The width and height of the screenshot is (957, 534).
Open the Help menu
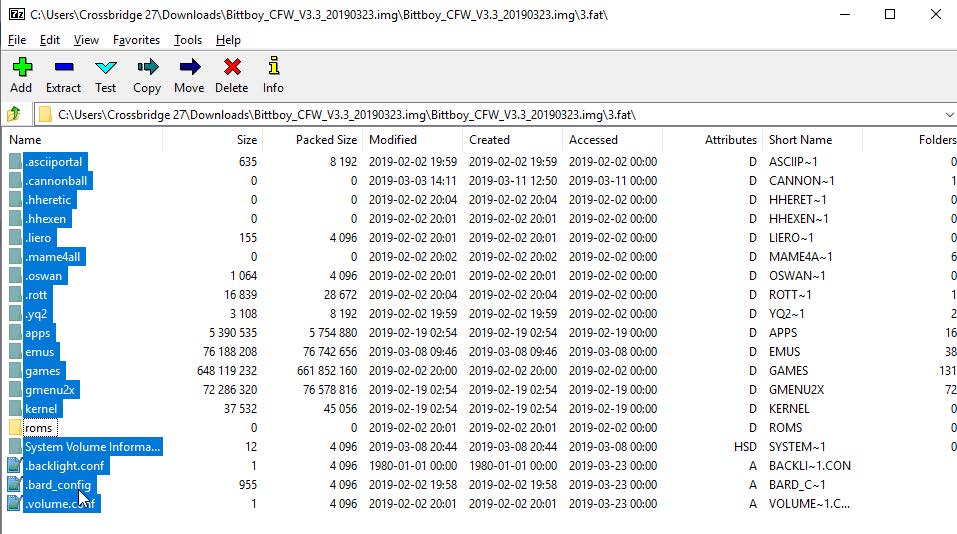[228, 40]
